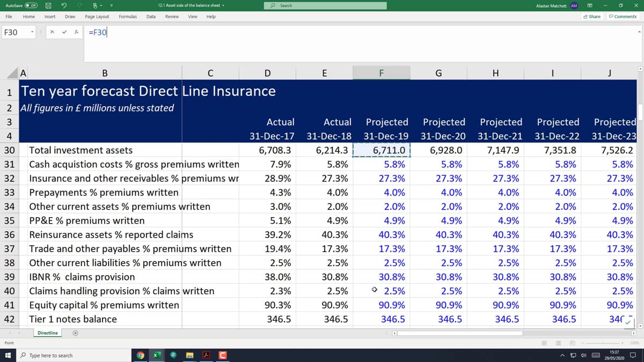Click Tier 1 notes balance label
This screenshot has height=362, width=644.
click(73, 319)
